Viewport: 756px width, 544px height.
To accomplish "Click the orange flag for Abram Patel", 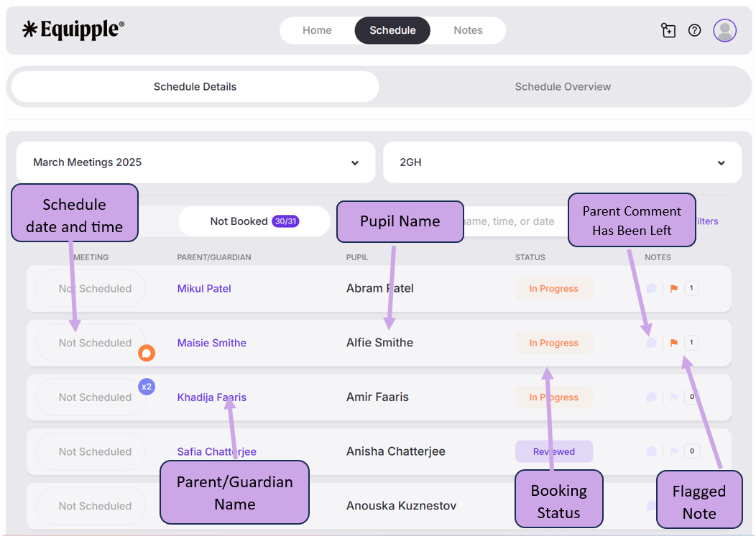I will tap(674, 289).
